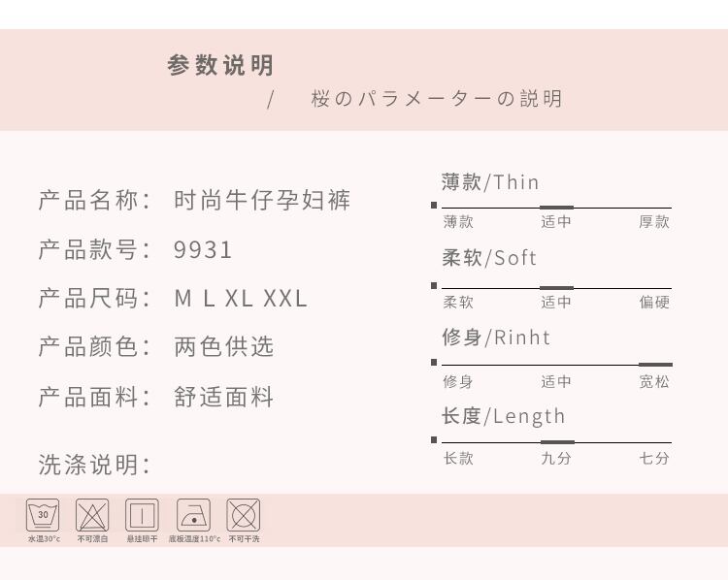The image size is (728, 580).
Task: Click the 两色供选 color option text
Action: (x=224, y=347)
